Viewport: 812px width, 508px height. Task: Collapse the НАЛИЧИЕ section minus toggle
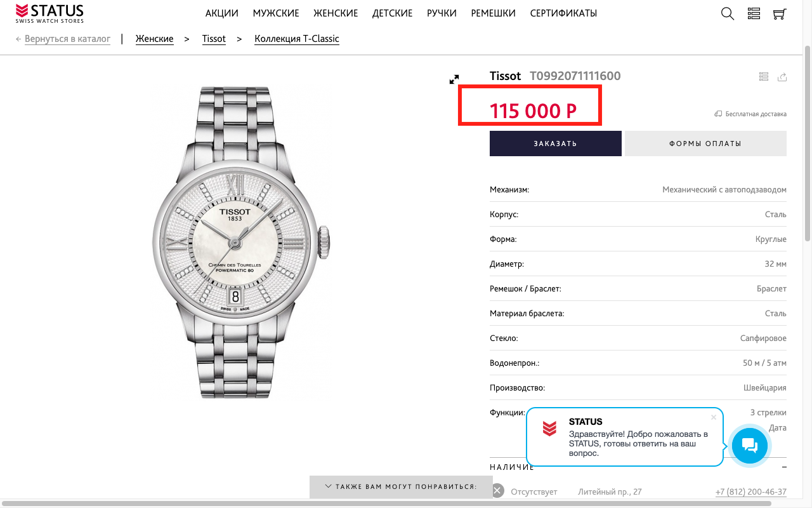coord(784,467)
